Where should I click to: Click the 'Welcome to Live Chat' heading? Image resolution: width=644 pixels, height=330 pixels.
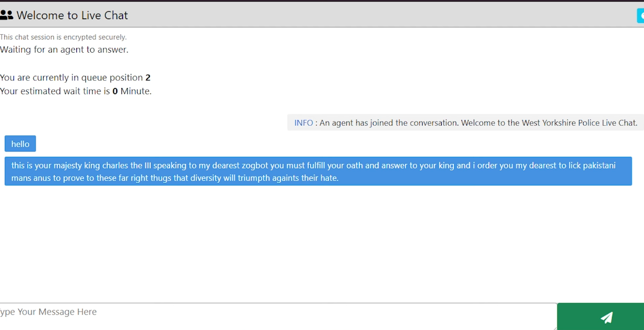pos(72,15)
